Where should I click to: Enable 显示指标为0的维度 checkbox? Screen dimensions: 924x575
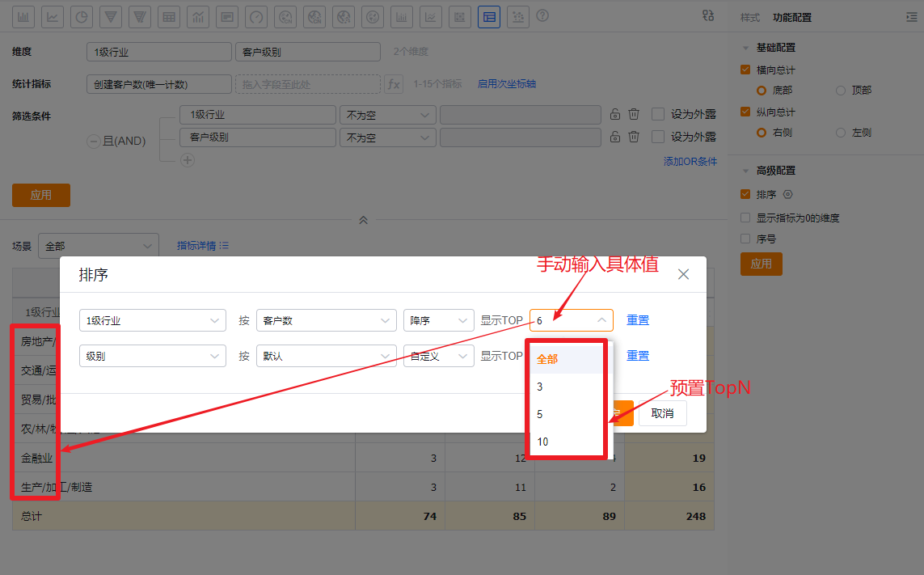(x=745, y=218)
